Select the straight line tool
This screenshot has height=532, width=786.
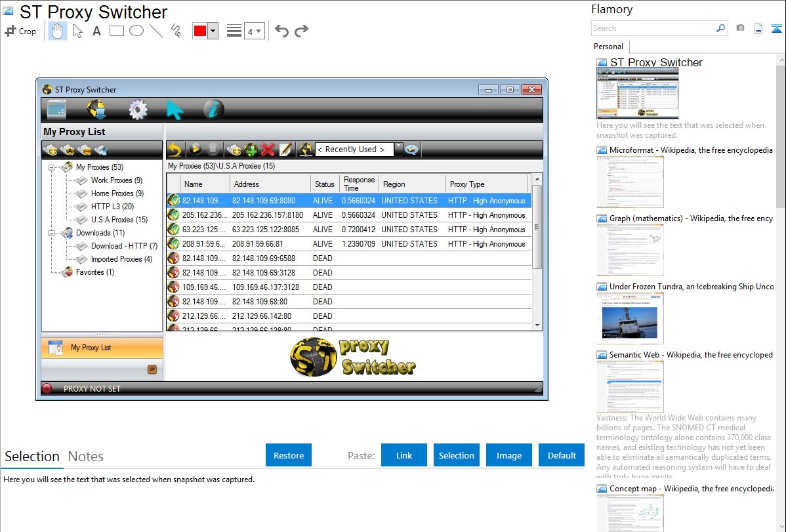pyautogui.click(x=156, y=31)
